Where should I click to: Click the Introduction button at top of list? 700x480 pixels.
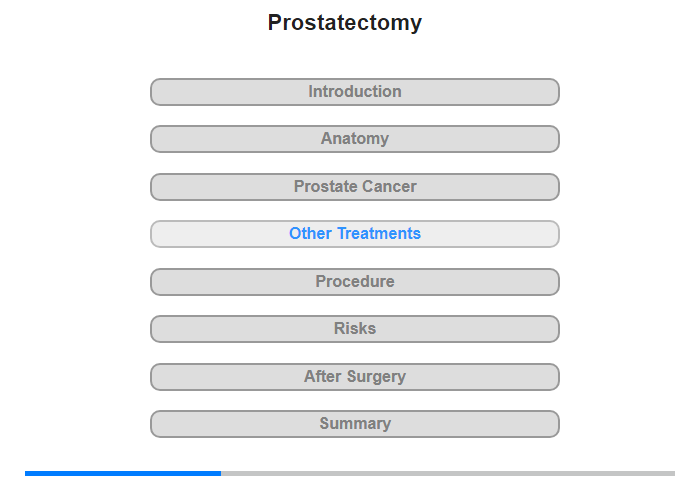(354, 92)
